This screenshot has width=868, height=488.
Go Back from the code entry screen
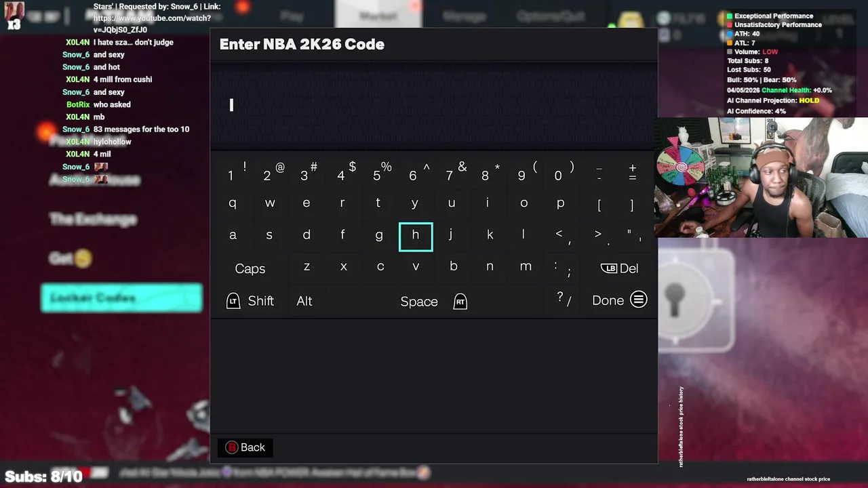(245, 447)
